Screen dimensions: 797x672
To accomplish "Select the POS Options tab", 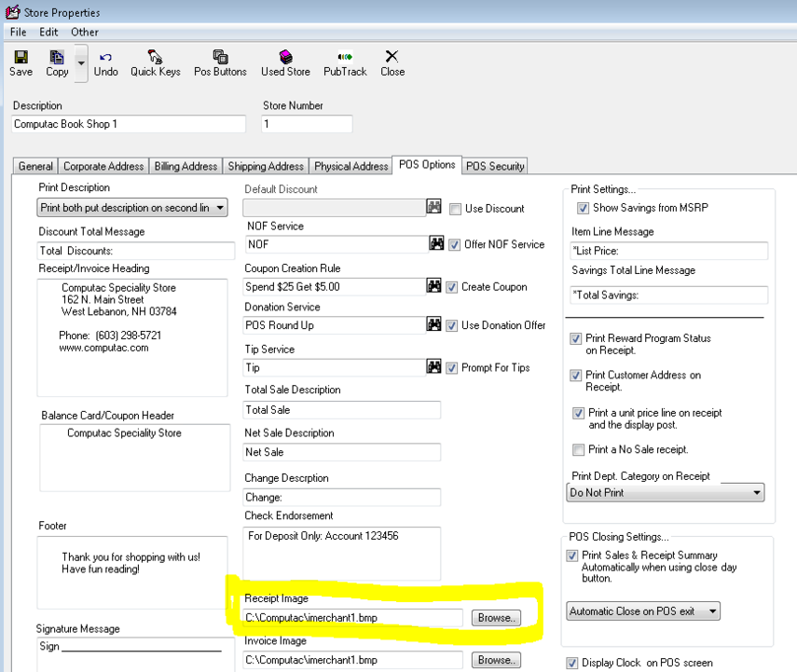I will 427,165.
